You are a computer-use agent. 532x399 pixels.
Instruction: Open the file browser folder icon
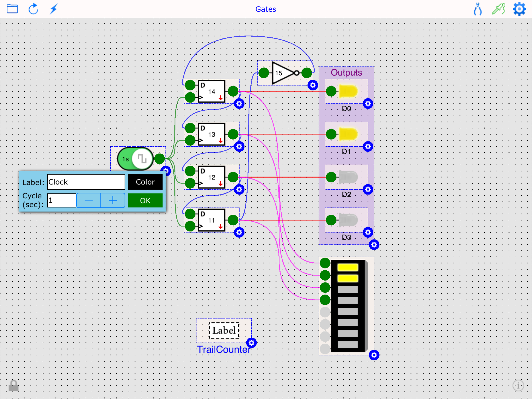12,9
